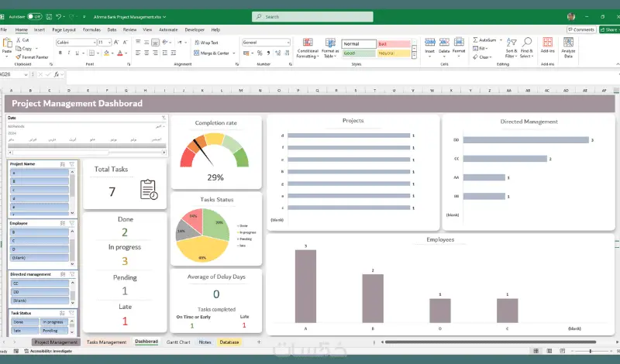Toggle multi-select on Employee slicer
Viewport: 620px width, 364px height.
[63, 223]
